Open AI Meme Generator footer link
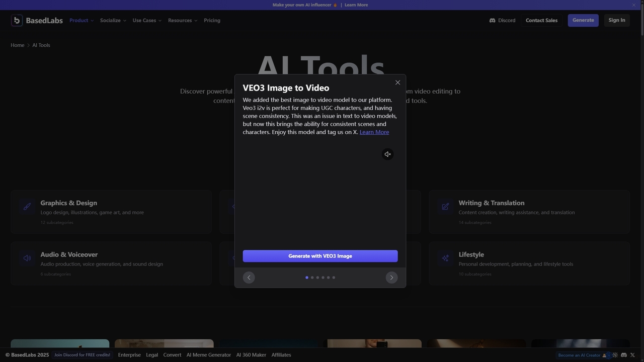 pos(209,355)
